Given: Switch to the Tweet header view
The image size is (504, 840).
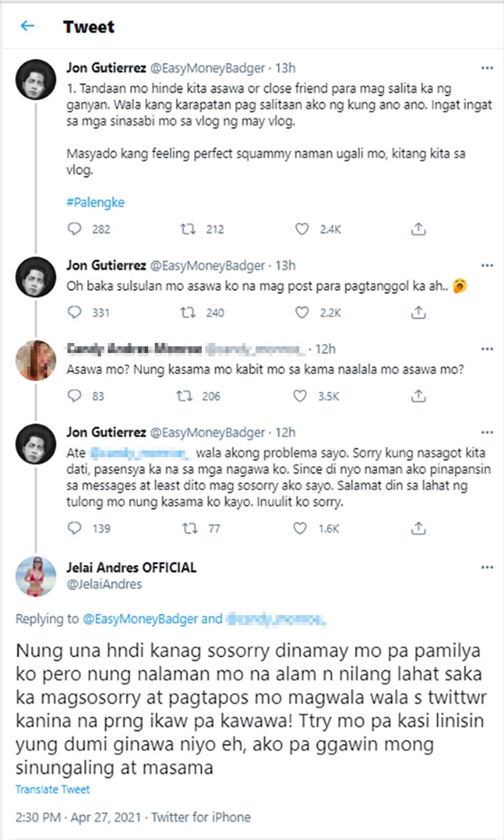Looking at the screenshot, I should pos(88,26).
